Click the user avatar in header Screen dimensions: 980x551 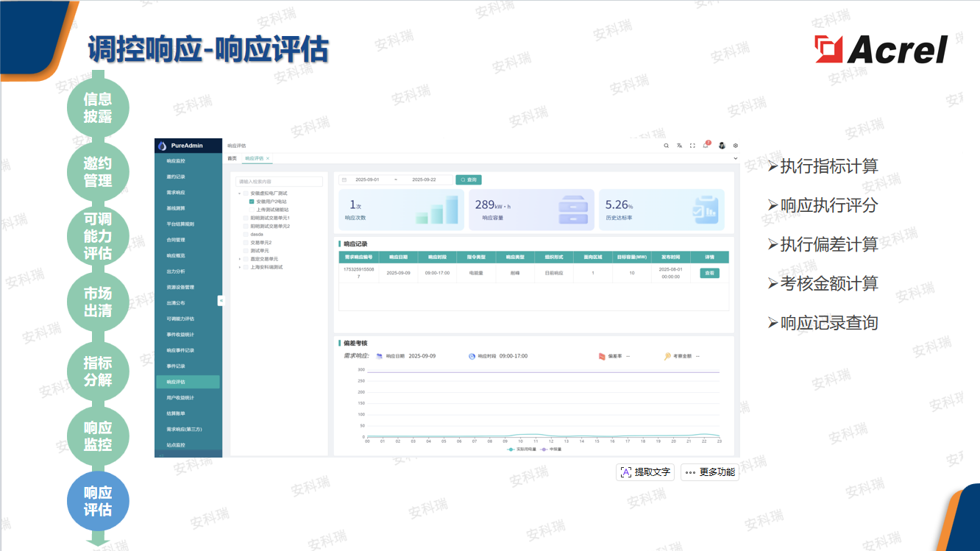[x=722, y=146]
